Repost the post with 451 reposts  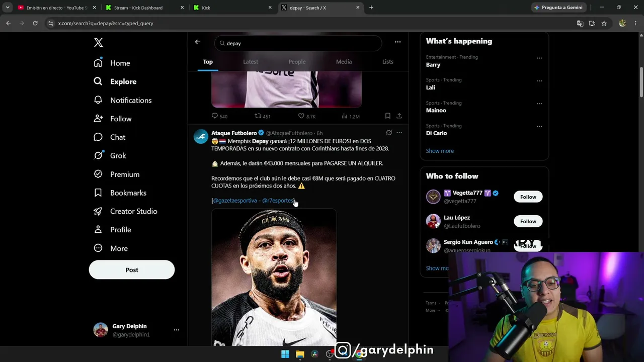263,116
